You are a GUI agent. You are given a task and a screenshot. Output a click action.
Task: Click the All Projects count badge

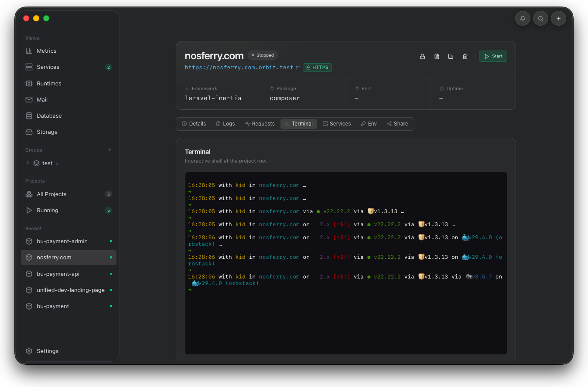pos(109,194)
